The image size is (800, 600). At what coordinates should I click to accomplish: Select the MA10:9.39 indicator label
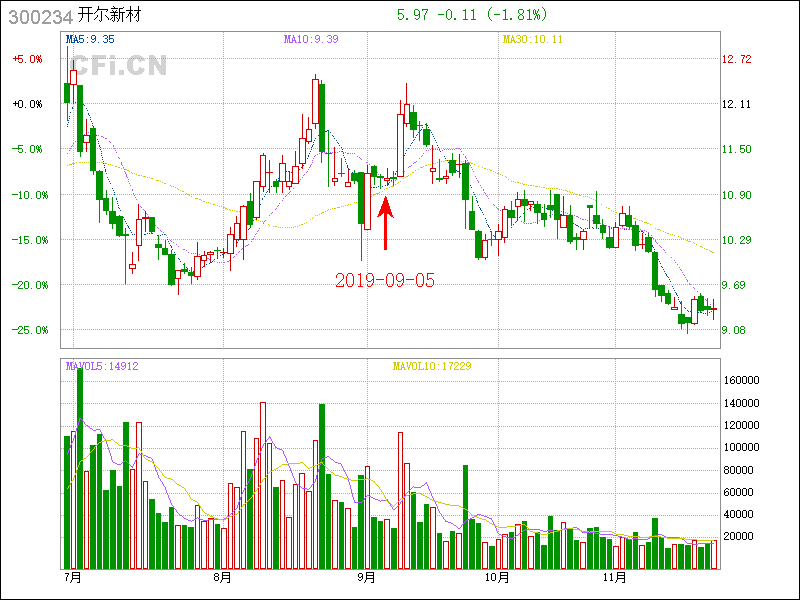[311, 39]
